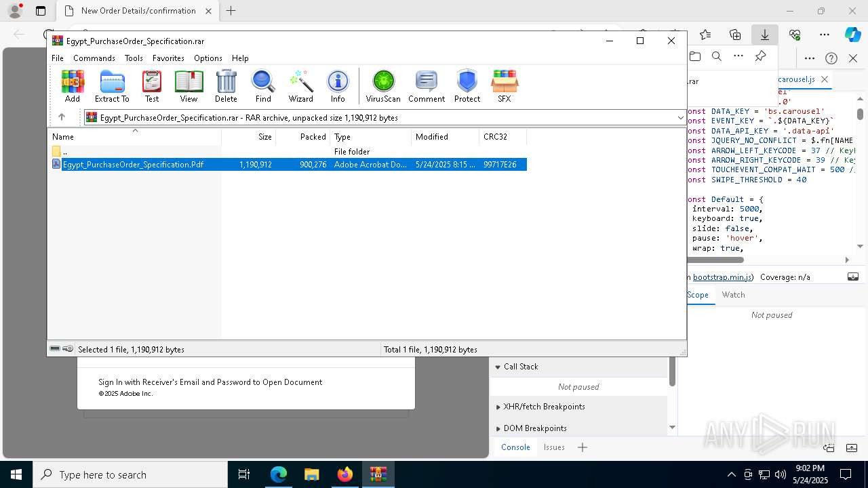Launch the Wizard tool
This screenshot has height=488, width=868.
[x=301, y=86]
